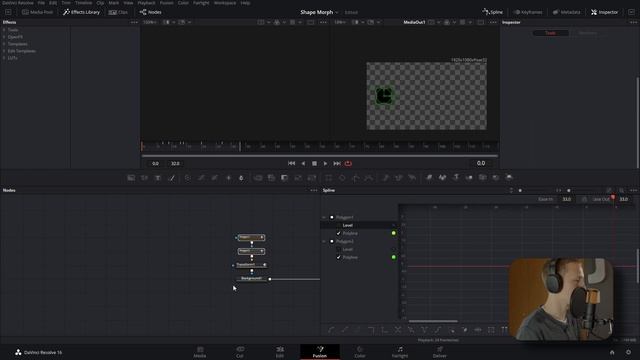Image resolution: width=640 pixels, height=360 pixels.
Task: Add a Background node from the toolbar
Action: tap(131, 178)
